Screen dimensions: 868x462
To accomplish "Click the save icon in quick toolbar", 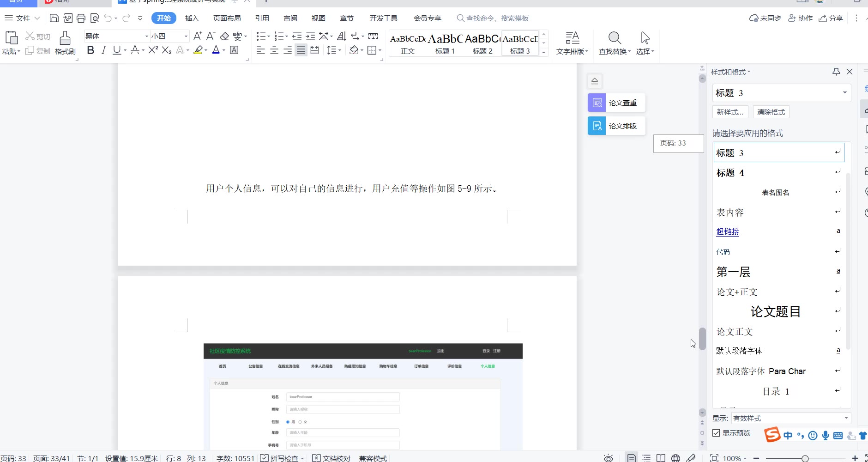I will coord(54,18).
